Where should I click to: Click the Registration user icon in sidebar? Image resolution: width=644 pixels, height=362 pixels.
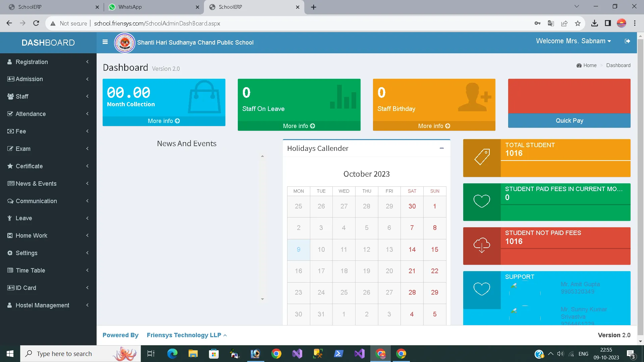point(10,62)
